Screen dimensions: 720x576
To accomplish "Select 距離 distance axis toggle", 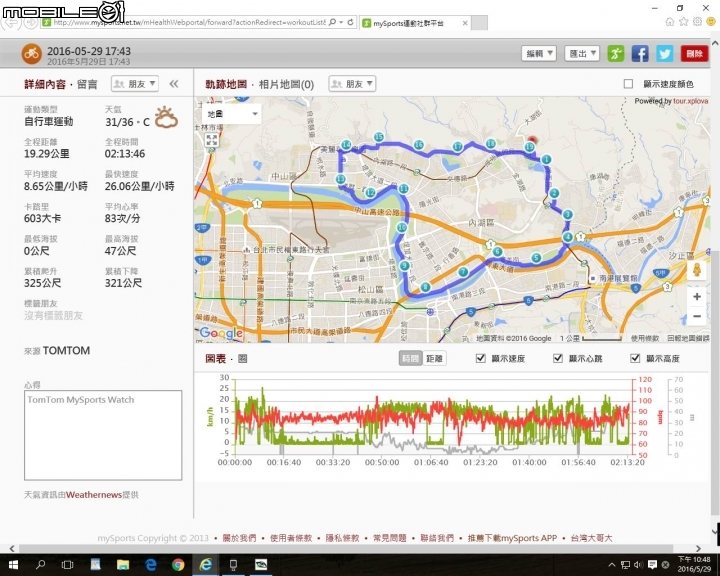I will click(434, 359).
